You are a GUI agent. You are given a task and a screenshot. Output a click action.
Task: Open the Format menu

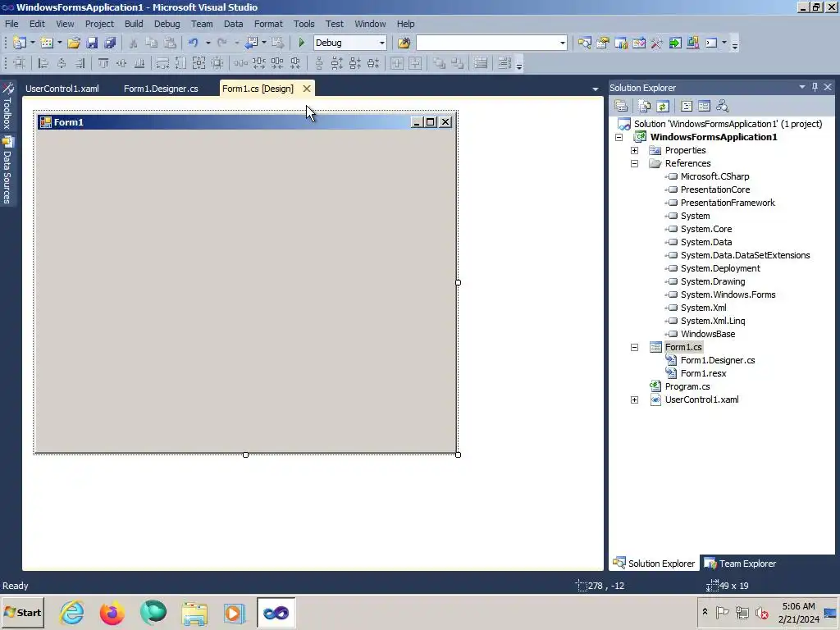pyautogui.click(x=268, y=24)
